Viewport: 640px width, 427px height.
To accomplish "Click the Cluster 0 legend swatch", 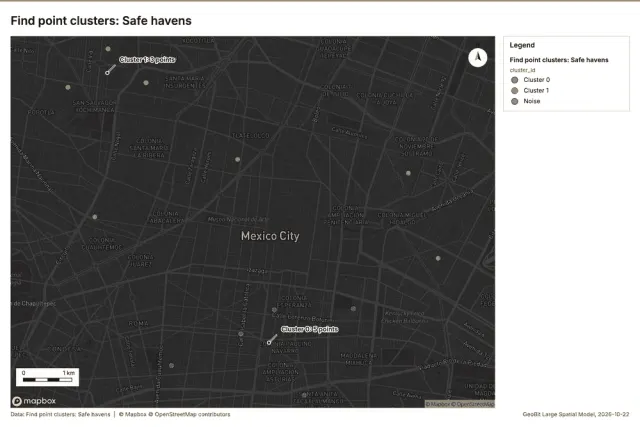I will [515, 80].
